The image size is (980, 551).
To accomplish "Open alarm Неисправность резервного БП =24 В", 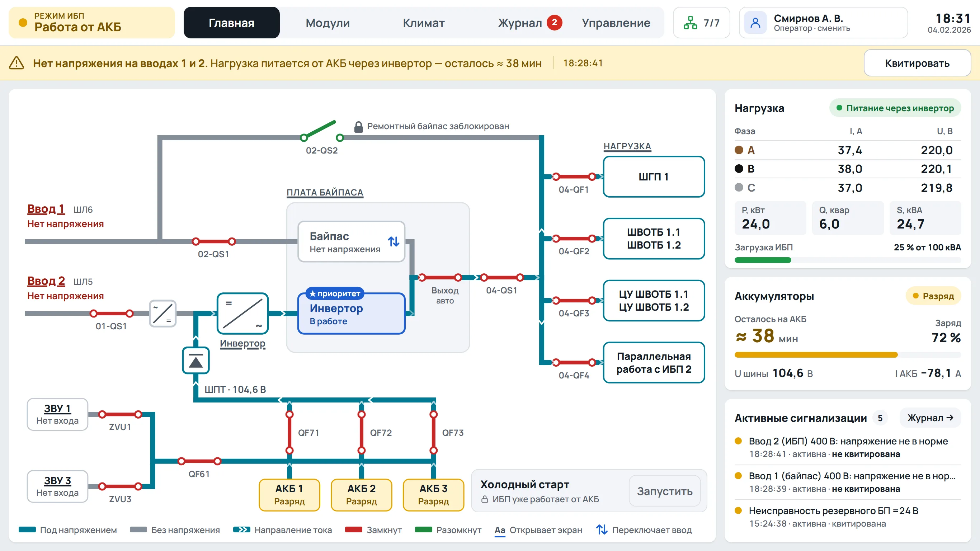I will coord(848,517).
